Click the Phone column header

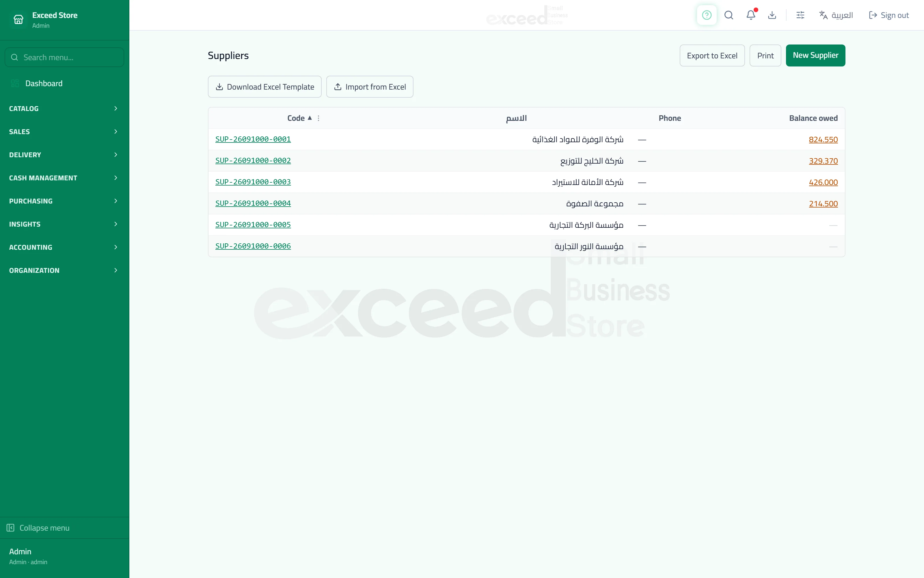coord(670,118)
